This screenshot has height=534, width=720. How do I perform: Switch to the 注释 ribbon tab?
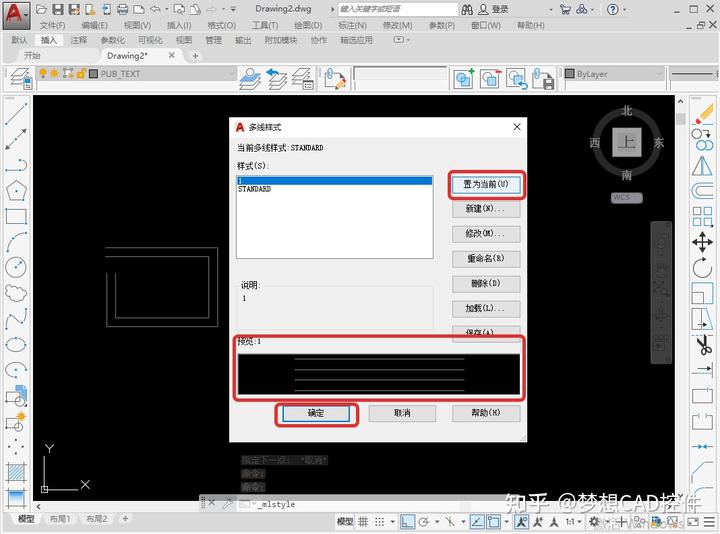point(79,40)
